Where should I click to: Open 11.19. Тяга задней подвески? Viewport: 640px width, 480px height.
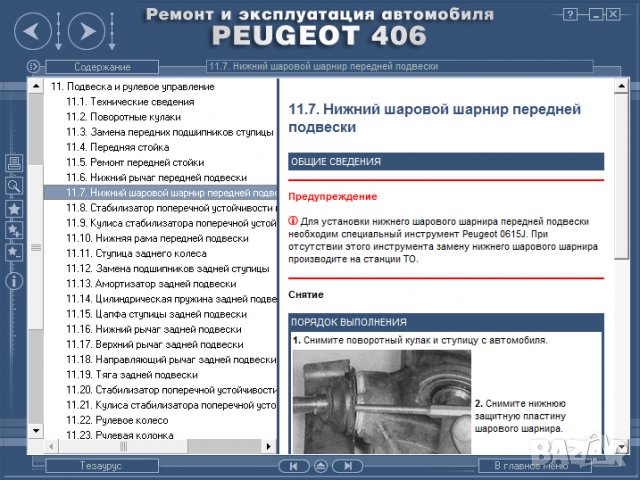point(132,375)
